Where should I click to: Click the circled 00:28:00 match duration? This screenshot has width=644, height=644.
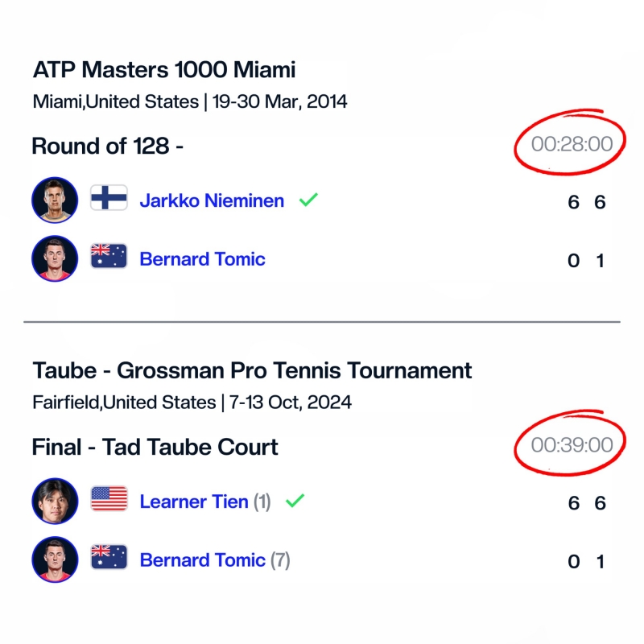(x=572, y=145)
